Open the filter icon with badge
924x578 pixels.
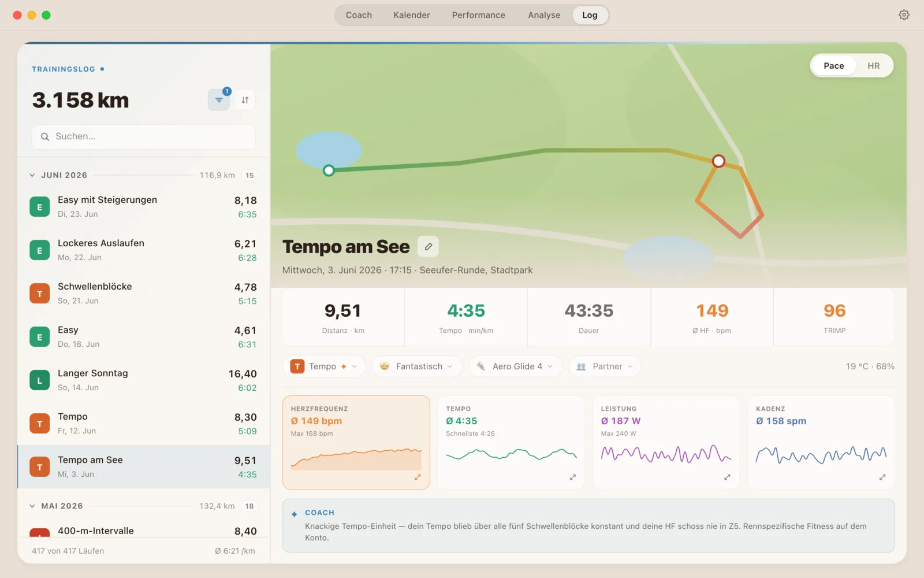coord(219,100)
